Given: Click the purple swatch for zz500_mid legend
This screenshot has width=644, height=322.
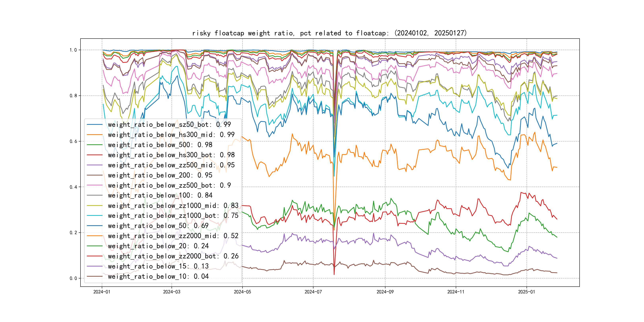Looking at the screenshot, I should click(95, 165).
